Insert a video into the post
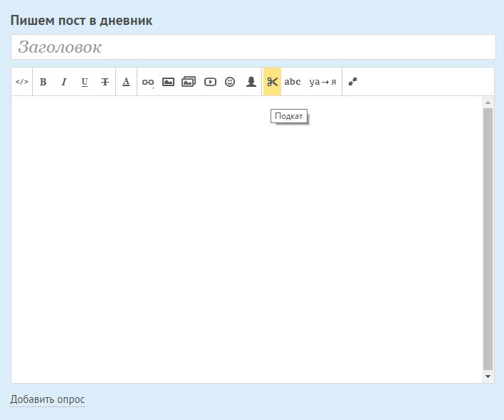Viewport: 504px width, 420px height. point(210,82)
